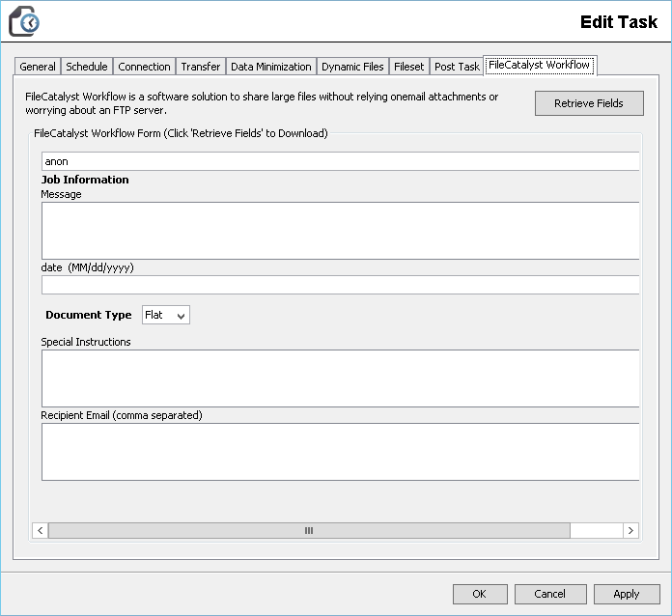
Task: Select the Transfer tab
Action: click(x=201, y=67)
